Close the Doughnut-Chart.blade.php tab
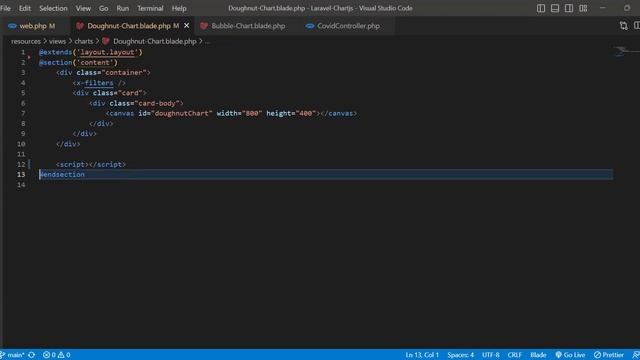640x360 pixels. pos(187,26)
